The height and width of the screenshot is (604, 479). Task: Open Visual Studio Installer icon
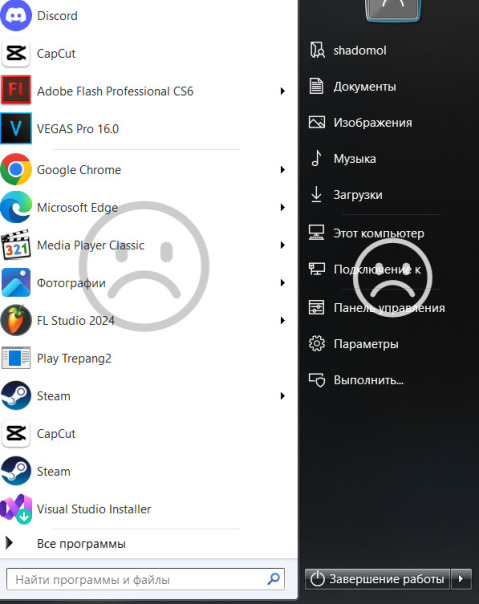(16, 509)
